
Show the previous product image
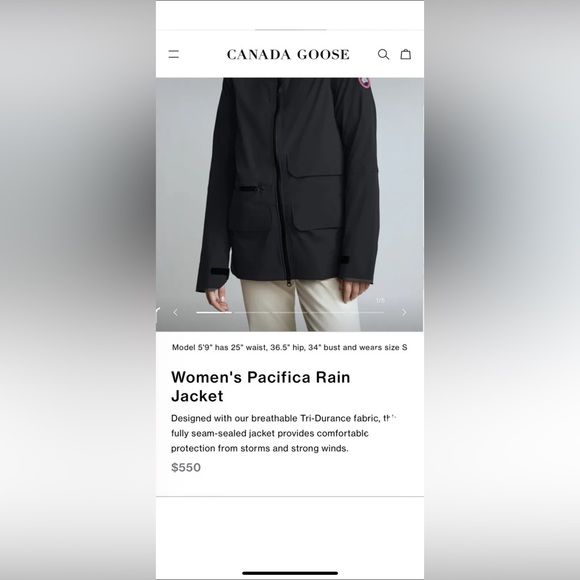175,312
